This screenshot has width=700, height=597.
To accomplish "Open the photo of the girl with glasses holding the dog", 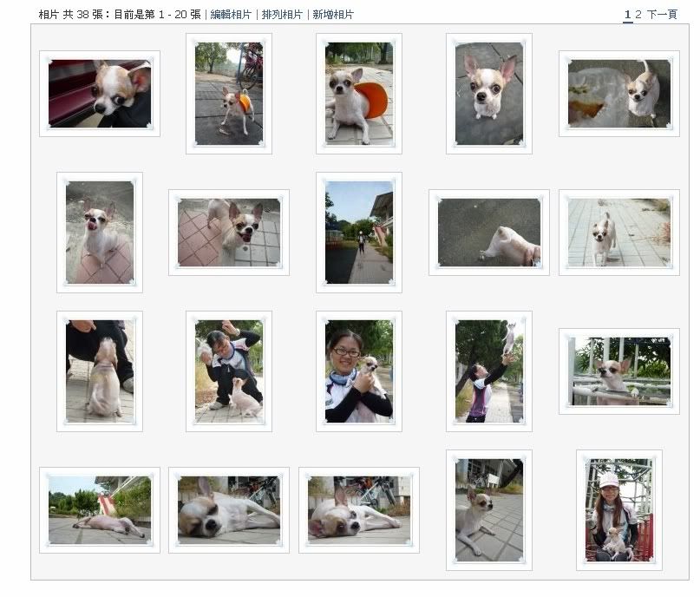I will pyautogui.click(x=359, y=371).
